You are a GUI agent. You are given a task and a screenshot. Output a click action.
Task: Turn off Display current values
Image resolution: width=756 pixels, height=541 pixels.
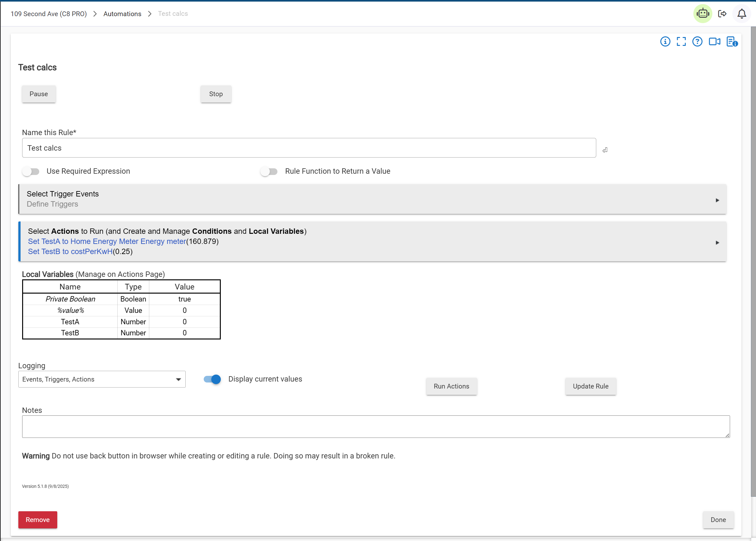coord(212,379)
